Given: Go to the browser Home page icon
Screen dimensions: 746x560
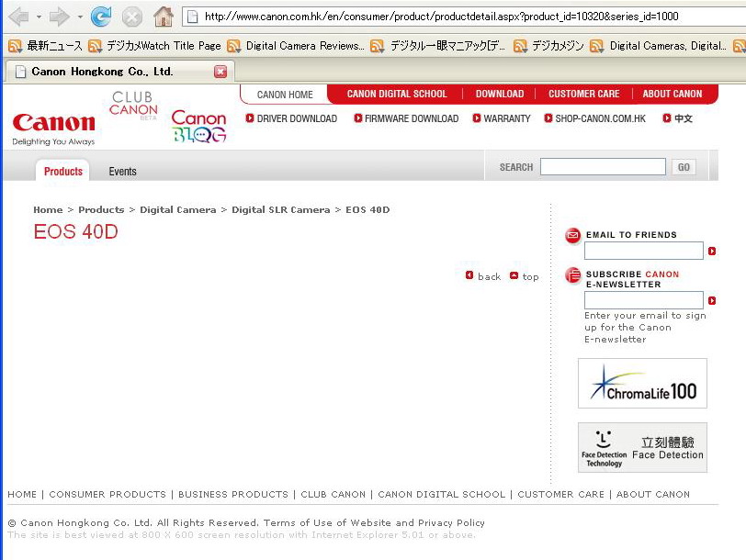Looking at the screenshot, I should pyautogui.click(x=164, y=17).
